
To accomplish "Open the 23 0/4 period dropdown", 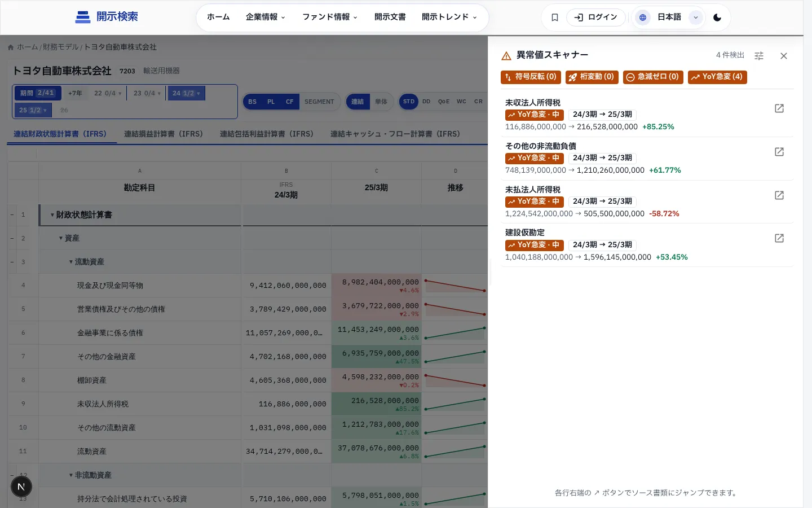I will tap(147, 93).
